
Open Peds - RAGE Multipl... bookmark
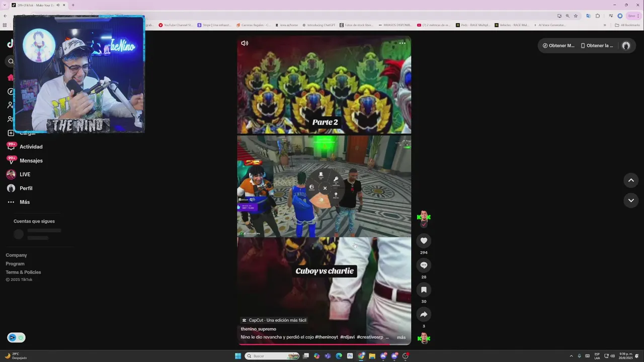tap(472, 25)
